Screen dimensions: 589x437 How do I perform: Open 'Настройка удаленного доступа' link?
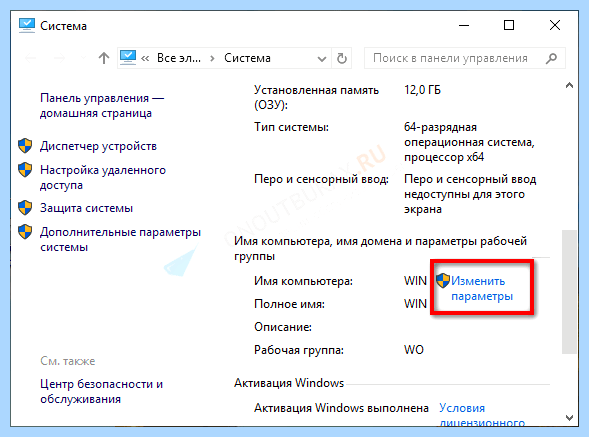pos(103,177)
